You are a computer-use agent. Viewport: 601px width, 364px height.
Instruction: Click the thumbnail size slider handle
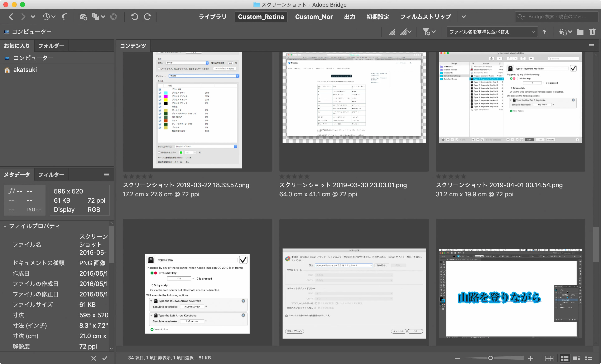tap(491, 358)
